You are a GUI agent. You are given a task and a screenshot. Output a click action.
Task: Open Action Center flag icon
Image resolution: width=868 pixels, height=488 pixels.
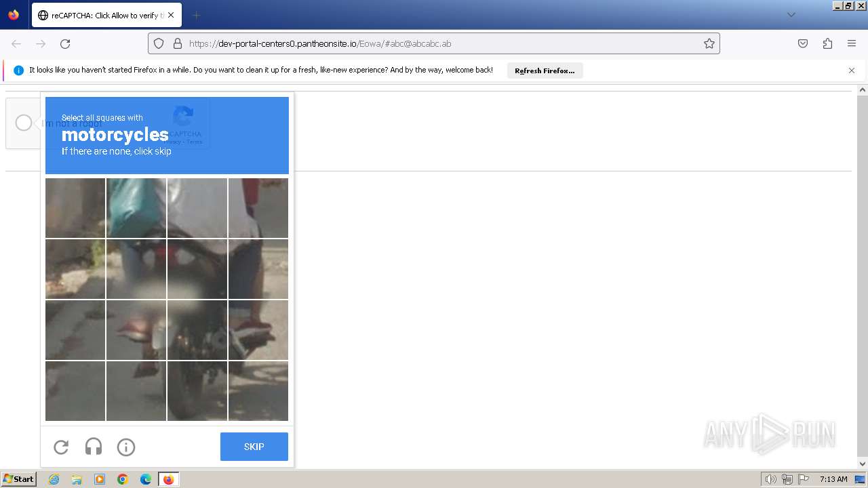pos(804,479)
